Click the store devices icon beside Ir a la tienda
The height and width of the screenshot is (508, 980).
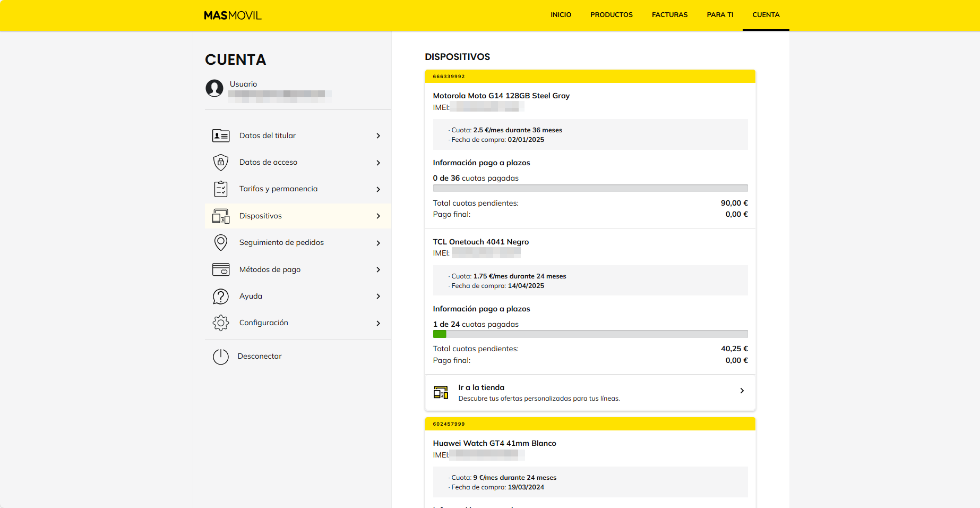441,392
